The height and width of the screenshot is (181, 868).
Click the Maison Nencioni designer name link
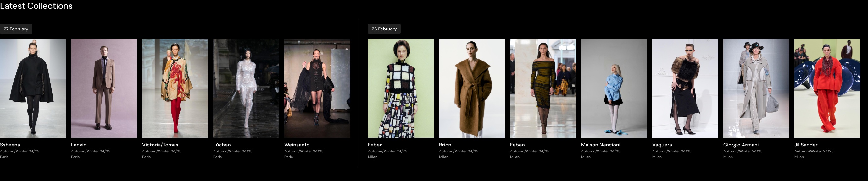pos(601,145)
